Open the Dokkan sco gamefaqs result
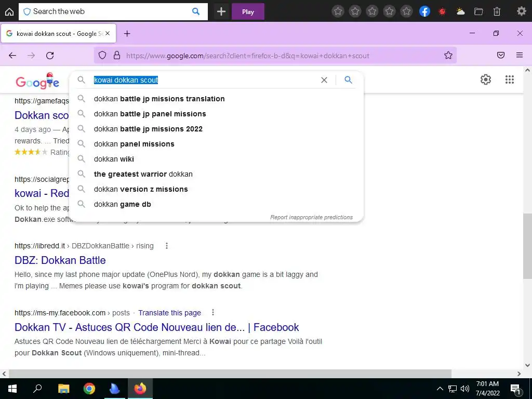532x399 pixels. coord(42,115)
